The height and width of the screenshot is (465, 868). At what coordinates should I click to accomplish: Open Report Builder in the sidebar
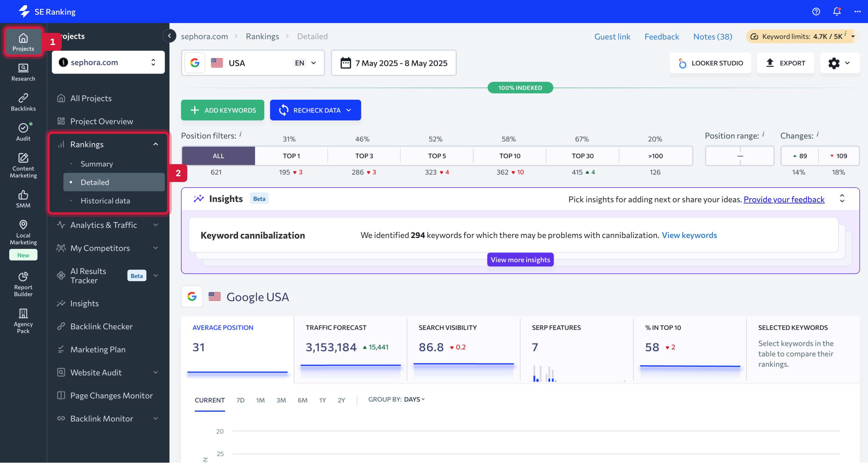tap(23, 285)
